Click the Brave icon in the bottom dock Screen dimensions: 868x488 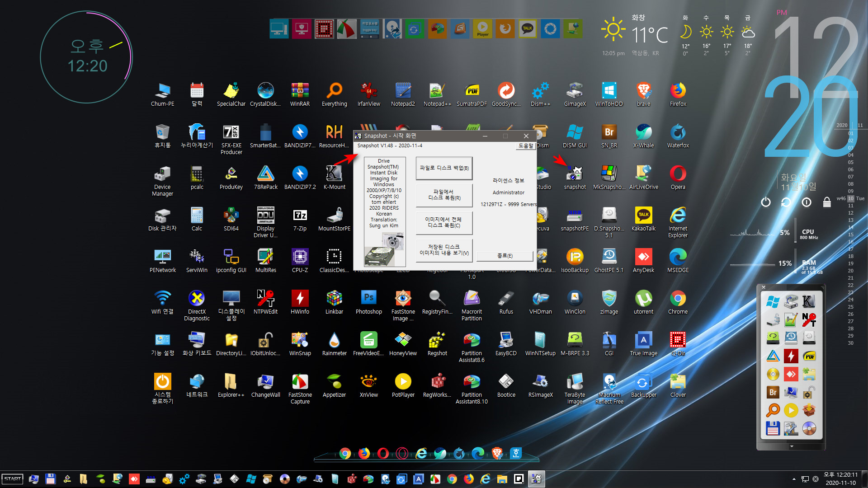pyautogui.click(x=497, y=453)
